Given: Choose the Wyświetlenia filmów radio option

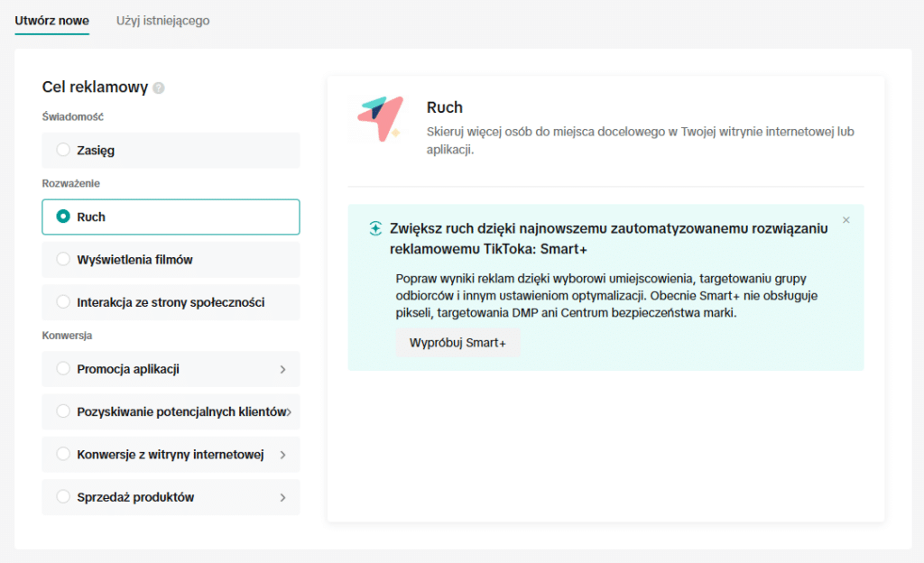Looking at the screenshot, I should 63,259.
